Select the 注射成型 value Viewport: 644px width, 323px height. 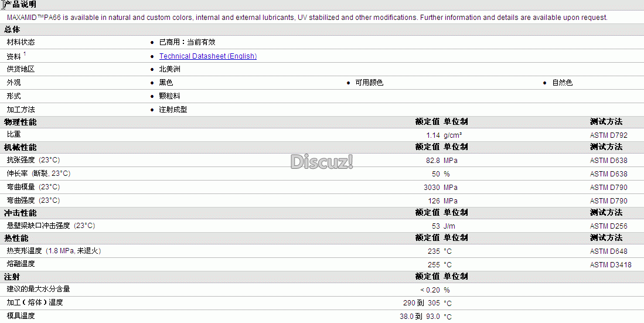pyautogui.click(x=173, y=110)
